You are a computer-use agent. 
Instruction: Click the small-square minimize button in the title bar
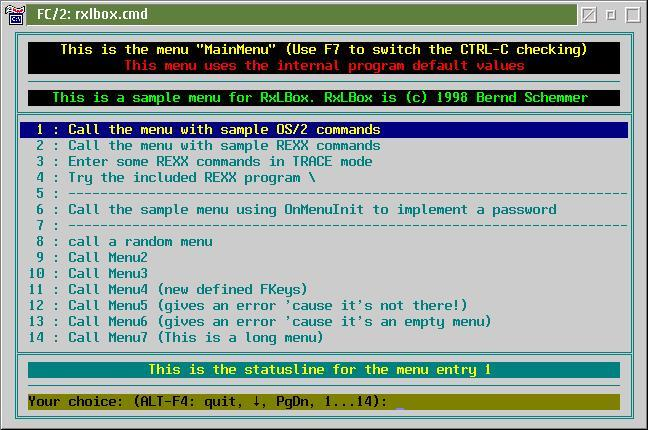pos(611,15)
